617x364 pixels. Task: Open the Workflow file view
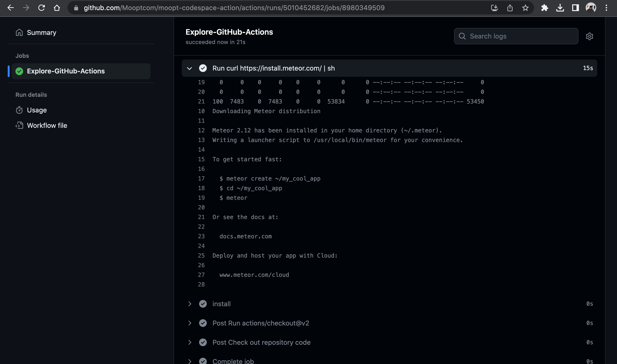tap(47, 125)
